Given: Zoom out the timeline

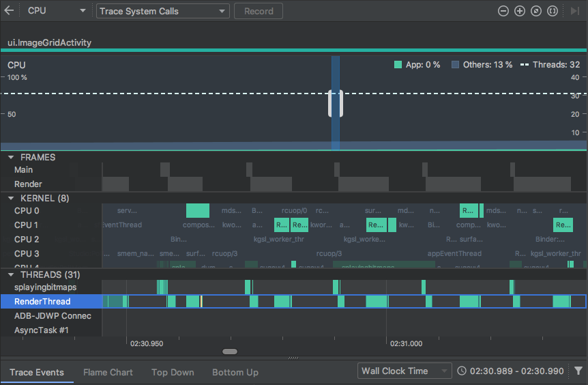Looking at the screenshot, I should 503,11.
